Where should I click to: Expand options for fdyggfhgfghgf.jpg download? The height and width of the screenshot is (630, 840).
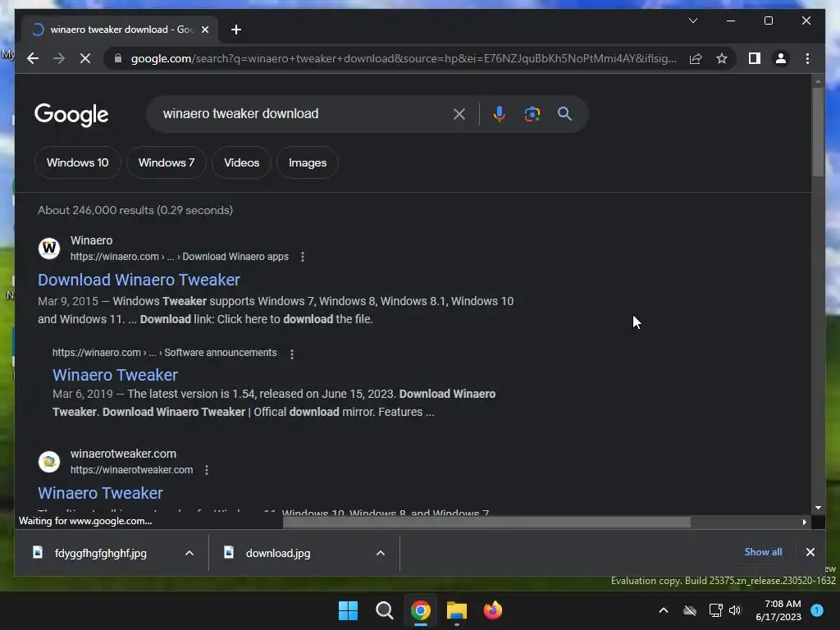[189, 553]
